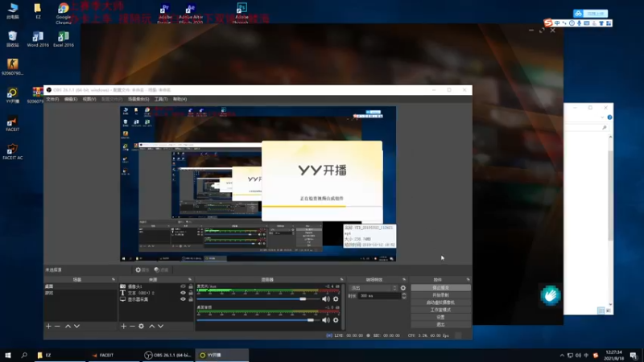Toggle Chinese input mode 中 on Sogou bar
The height and width of the screenshot is (362, 644).
click(557, 23)
